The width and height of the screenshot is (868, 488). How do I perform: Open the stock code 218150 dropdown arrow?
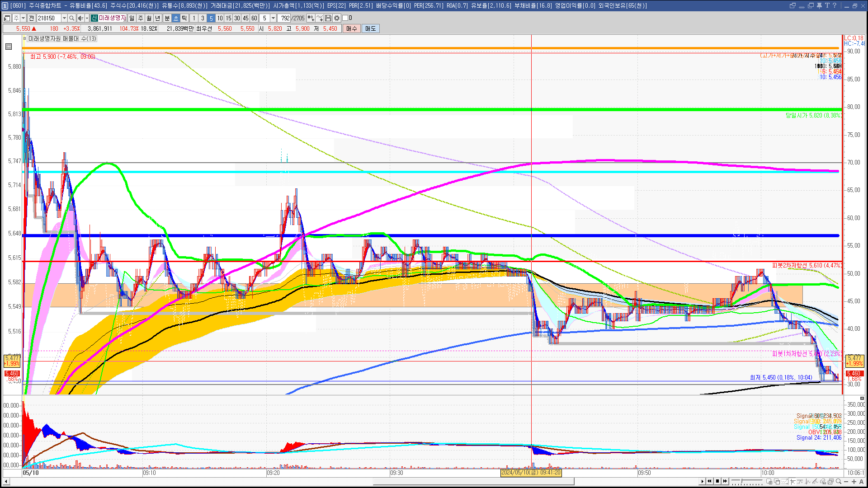point(64,18)
